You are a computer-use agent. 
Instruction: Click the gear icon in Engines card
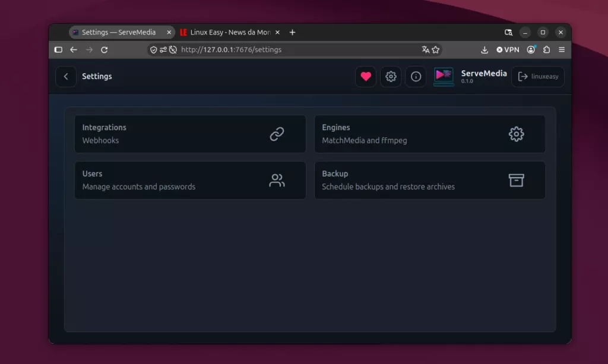516,134
